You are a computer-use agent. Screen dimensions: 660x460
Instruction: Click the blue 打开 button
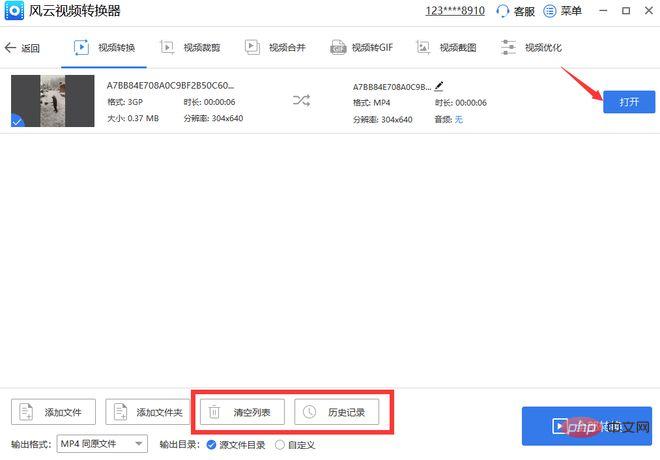(629, 102)
